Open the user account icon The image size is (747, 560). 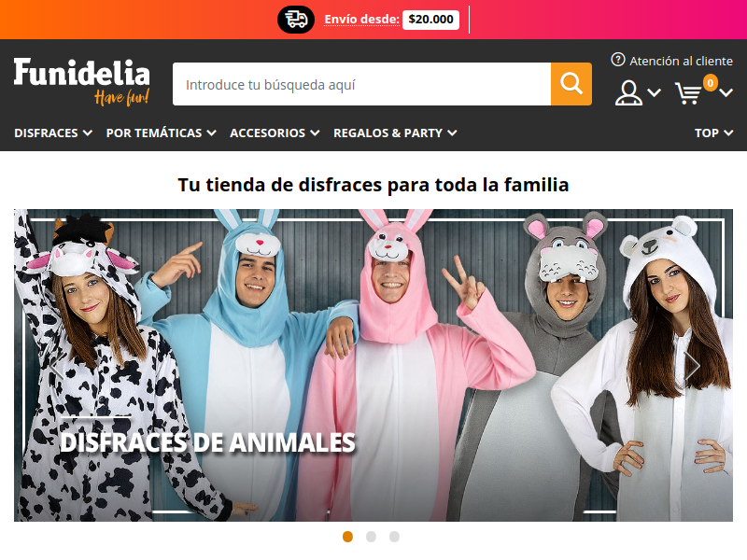click(628, 92)
